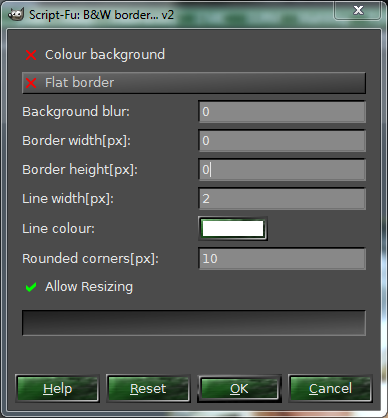Click the "Background blur:" label

(x=76, y=112)
